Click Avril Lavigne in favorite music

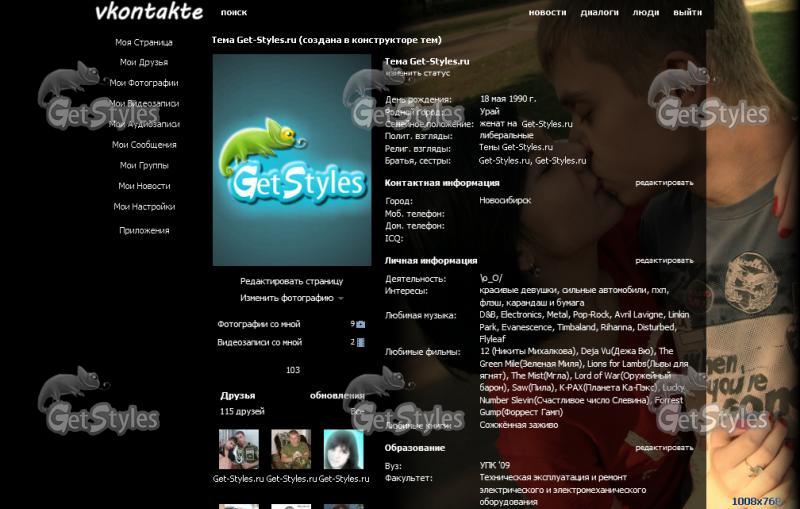click(x=639, y=315)
